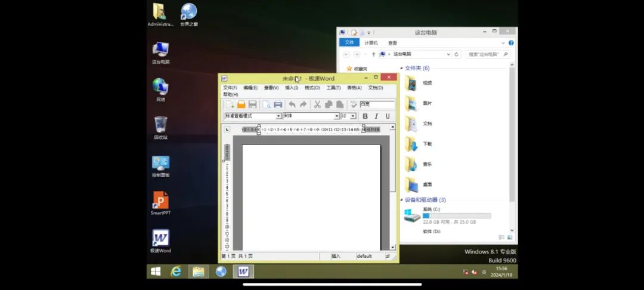This screenshot has height=290, width=644.
Task: Toggle Underline formatting
Action: [x=388, y=116]
